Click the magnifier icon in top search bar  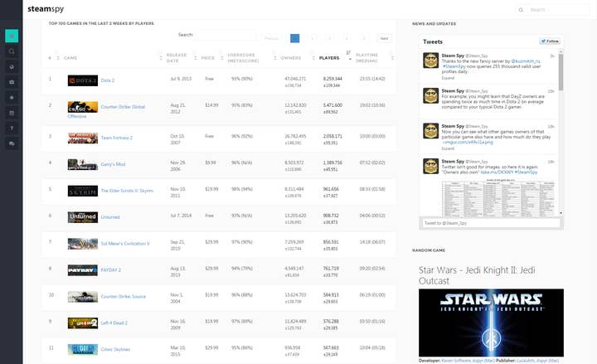[x=521, y=10]
